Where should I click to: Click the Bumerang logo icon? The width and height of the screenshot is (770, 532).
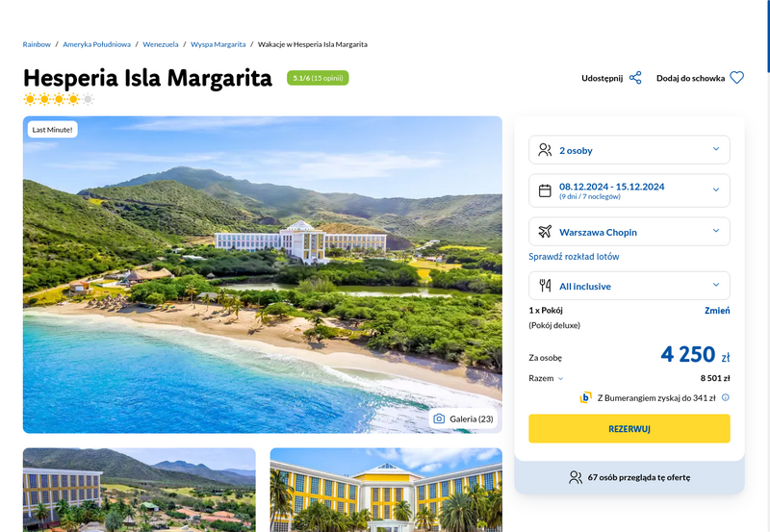[585, 397]
